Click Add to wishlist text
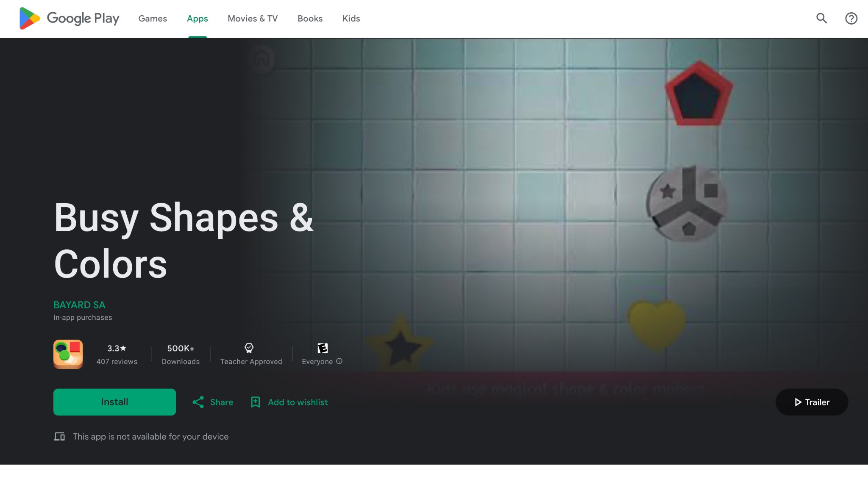The image size is (868, 479). pos(298,402)
